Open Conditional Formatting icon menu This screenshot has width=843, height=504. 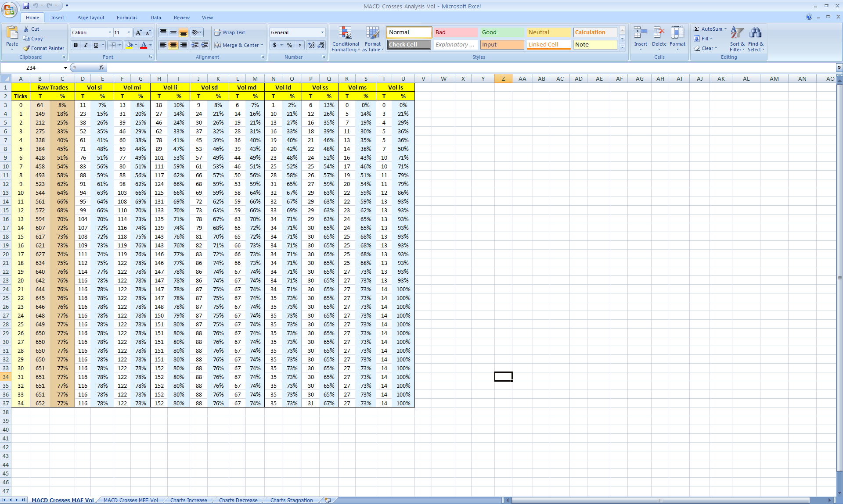click(346, 33)
